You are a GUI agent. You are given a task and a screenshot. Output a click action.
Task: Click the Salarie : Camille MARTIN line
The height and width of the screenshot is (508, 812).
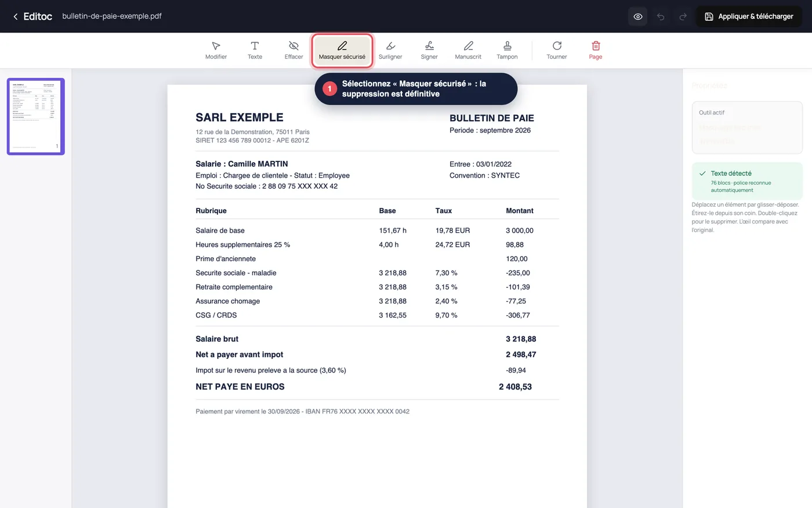tap(242, 164)
